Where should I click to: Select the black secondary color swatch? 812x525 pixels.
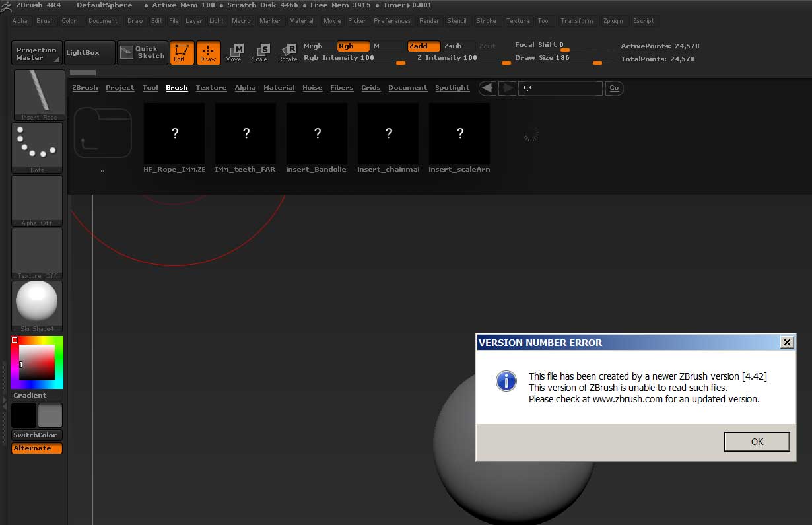[x=24, y=415]
